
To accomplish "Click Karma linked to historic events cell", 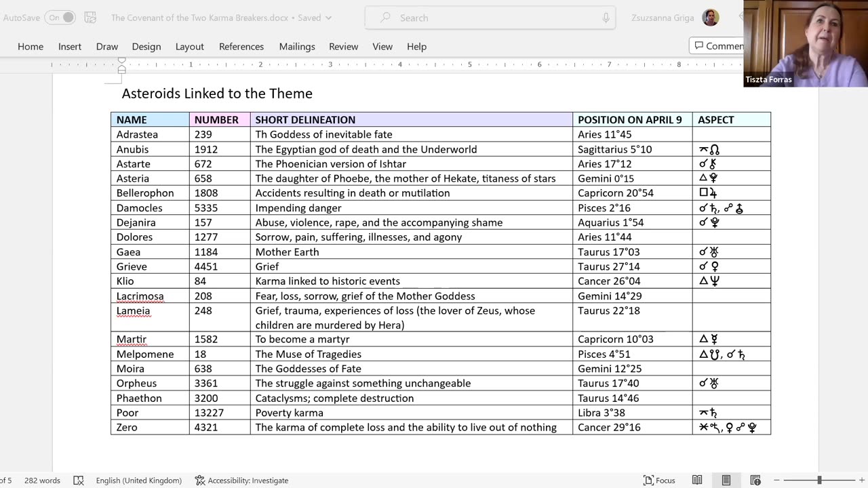I will [x=412, y=281].
